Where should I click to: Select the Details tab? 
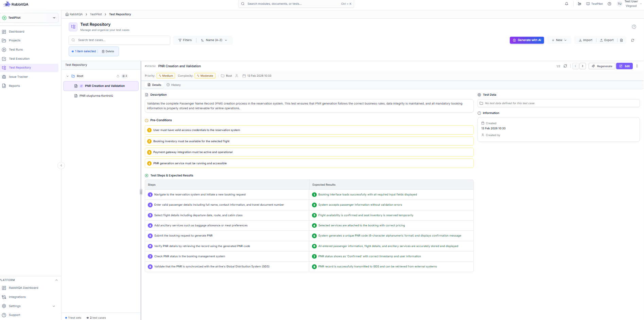pyautogui.click(x=154, y=85)
